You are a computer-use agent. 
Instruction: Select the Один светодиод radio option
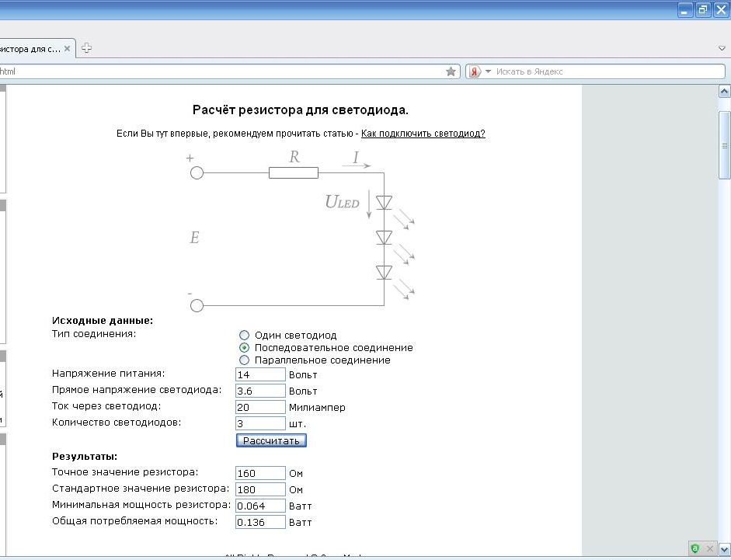pos(244,335)
